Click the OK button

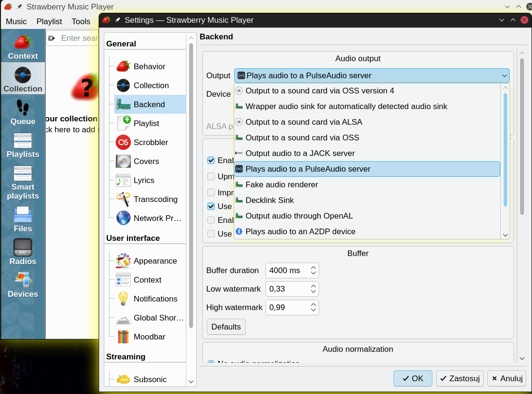click(x=413, y=378)
